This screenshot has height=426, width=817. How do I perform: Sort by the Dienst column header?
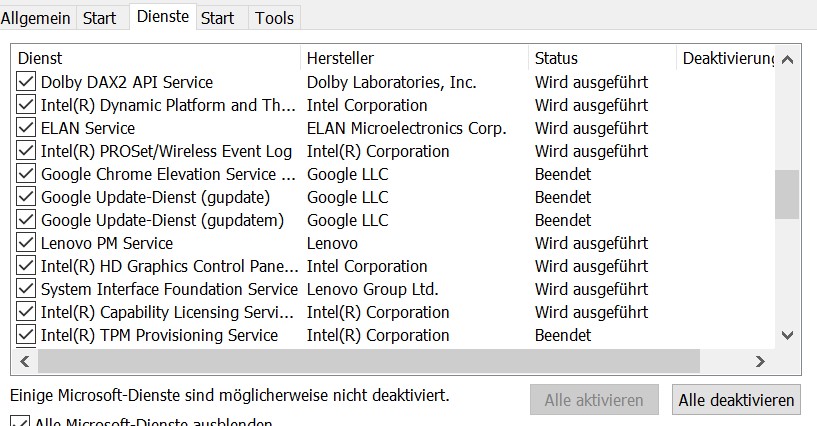[156, 58]
